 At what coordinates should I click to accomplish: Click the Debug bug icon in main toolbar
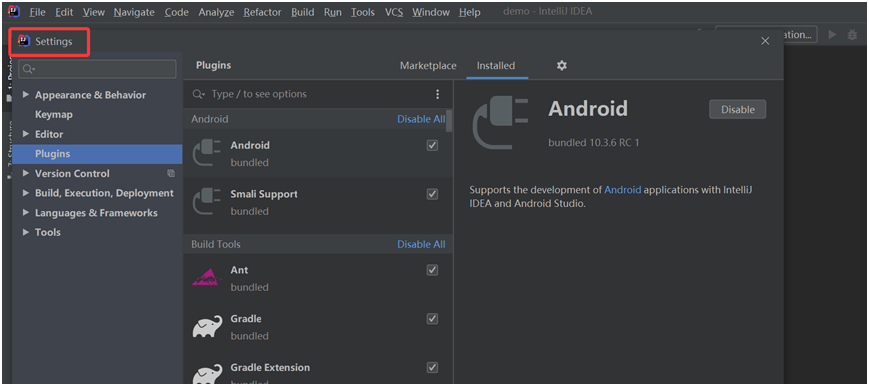(x=852, y=34)
